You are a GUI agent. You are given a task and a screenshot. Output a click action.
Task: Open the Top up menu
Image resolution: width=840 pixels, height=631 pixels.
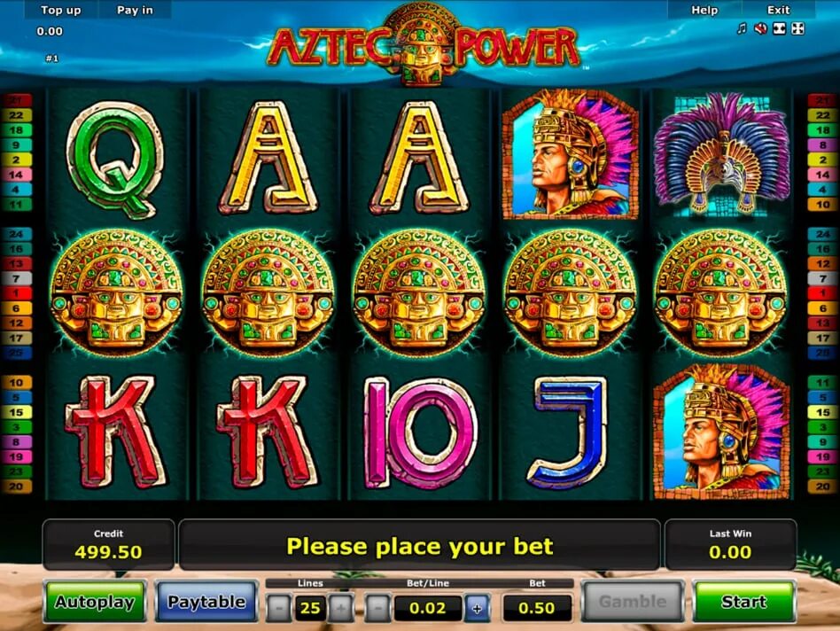point(61,10)
